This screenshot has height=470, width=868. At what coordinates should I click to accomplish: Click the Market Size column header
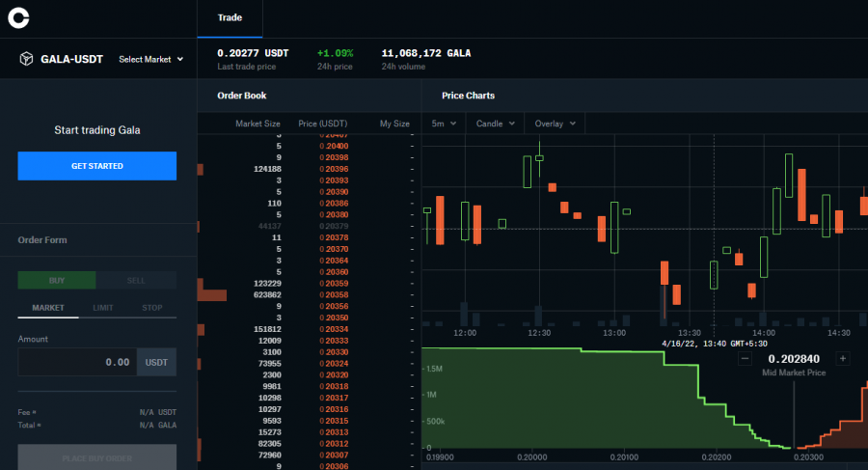[258, 124]
